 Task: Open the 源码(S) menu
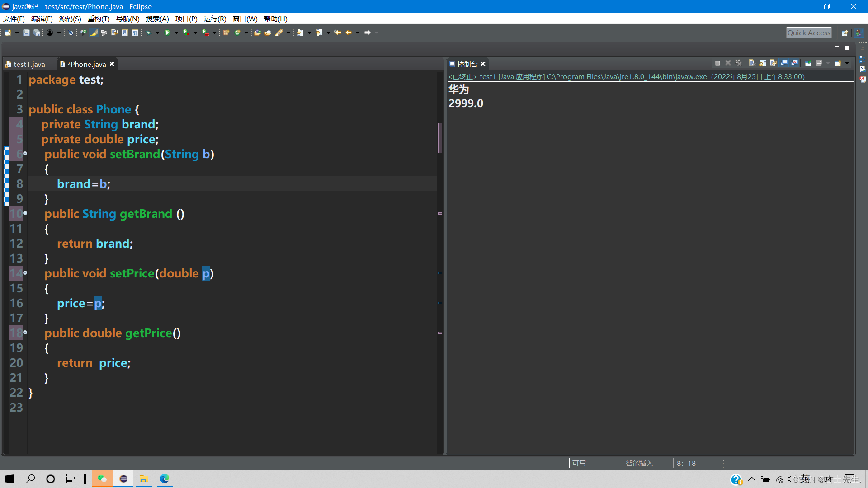coord(70,19)
